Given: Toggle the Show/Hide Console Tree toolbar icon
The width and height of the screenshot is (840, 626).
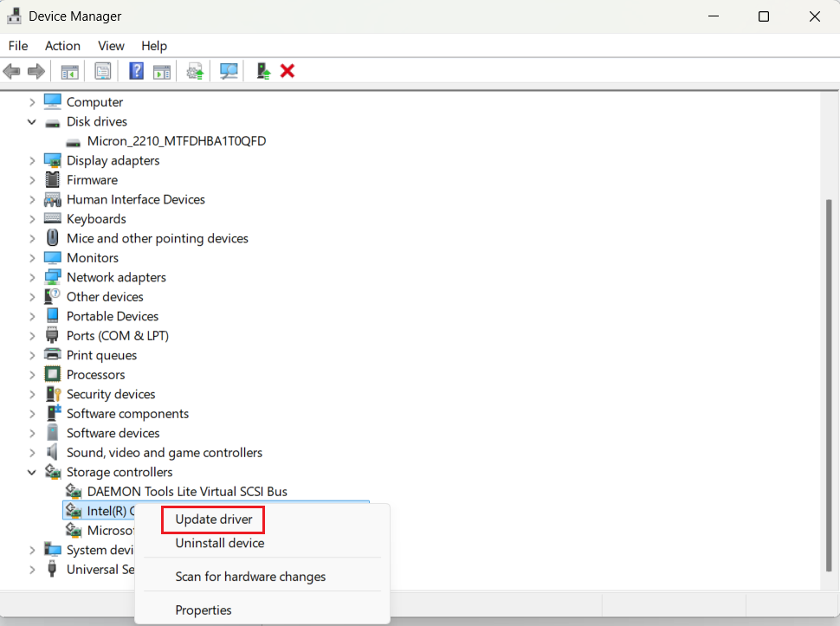Looking at the screenshot, I should point(69,71).
